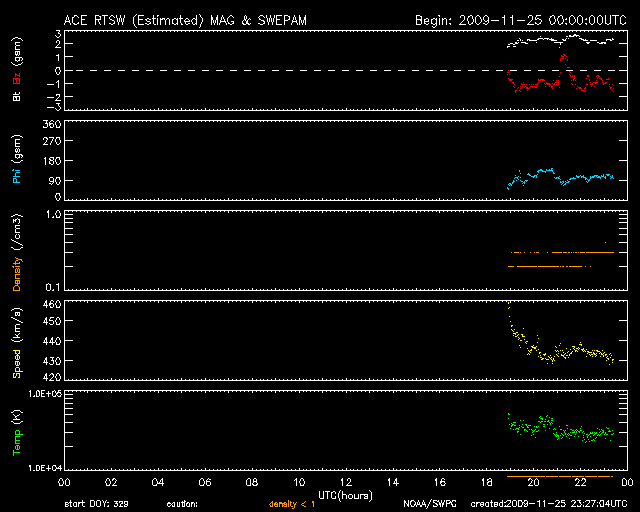Image resolution: width=640 pixels, height=512 pixels.
Task: Click the upper orange Density data line
Action: [x=560, y=253]
